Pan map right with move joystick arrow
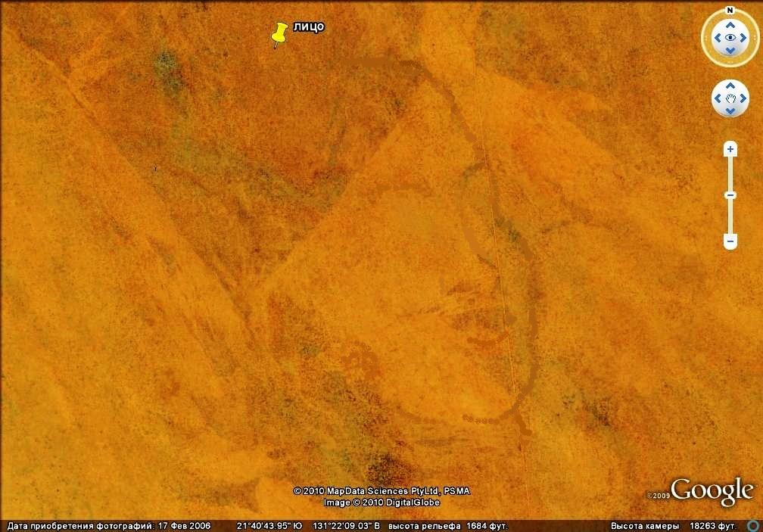The image size is (763, 532). click(x=743, y=98)
